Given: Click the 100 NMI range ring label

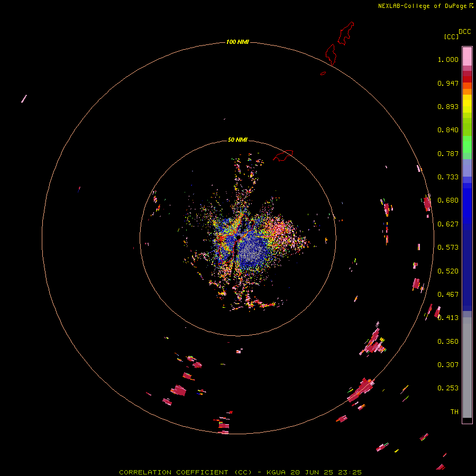Looking at the screenshot, I should pos(237,42).
